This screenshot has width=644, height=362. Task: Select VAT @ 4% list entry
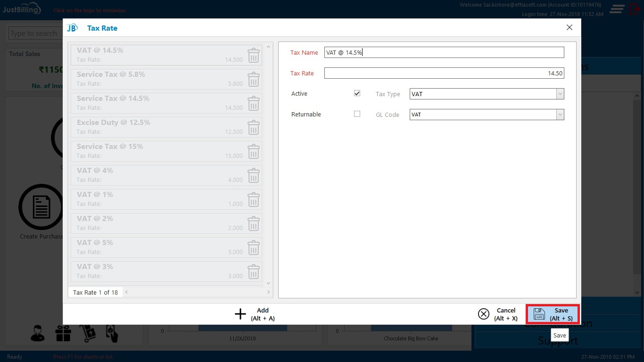pyautogui.click(x=166, y=175)
